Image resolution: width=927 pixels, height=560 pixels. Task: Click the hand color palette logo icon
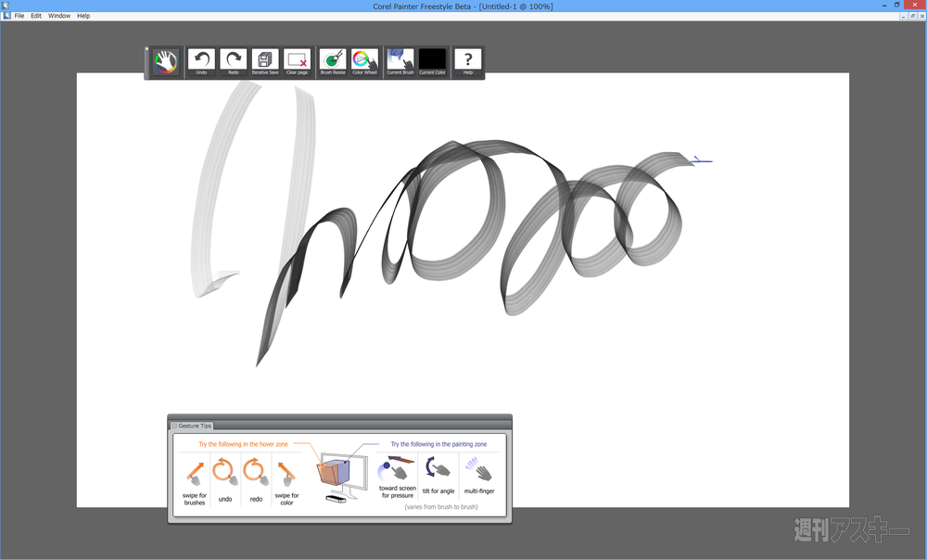[x=166, y=61]
